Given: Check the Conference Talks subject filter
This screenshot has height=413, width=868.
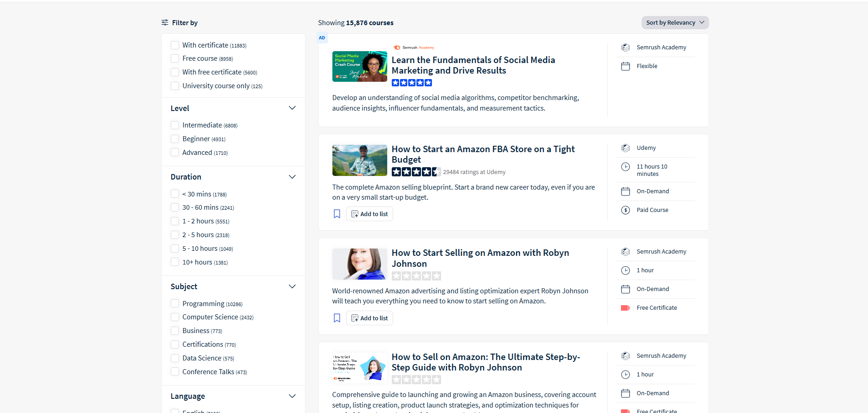Looking at the screenshot, I should coord(175,372).
